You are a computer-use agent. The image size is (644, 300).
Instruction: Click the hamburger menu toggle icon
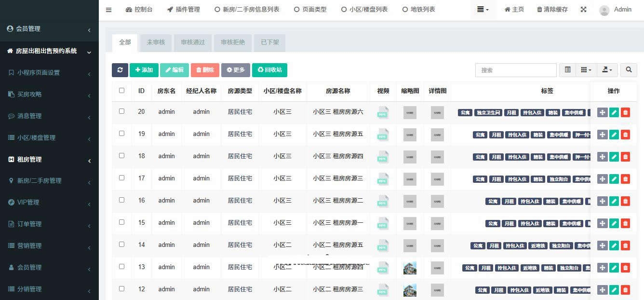pyautogui.click(x=108, y=10)
